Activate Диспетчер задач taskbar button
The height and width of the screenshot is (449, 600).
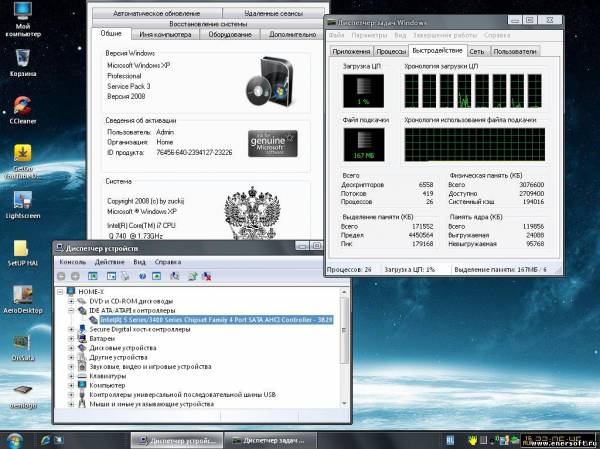pos(270,440)
